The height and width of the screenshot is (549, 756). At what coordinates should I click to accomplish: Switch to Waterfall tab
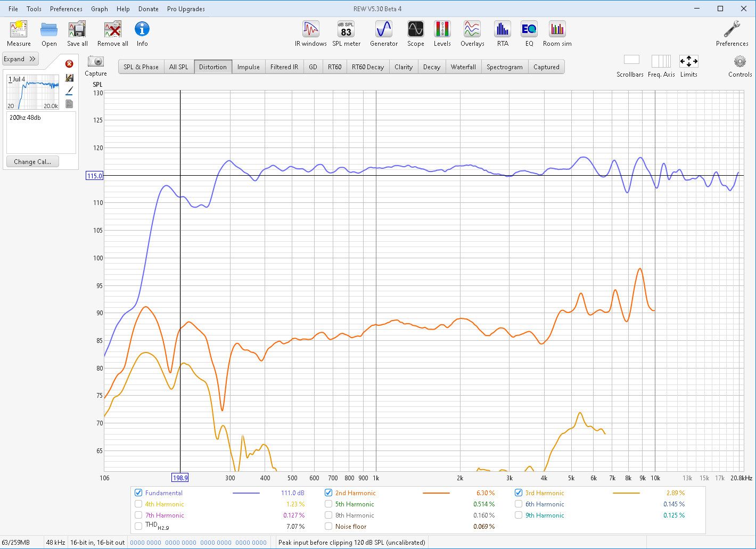tap(463, 67)
